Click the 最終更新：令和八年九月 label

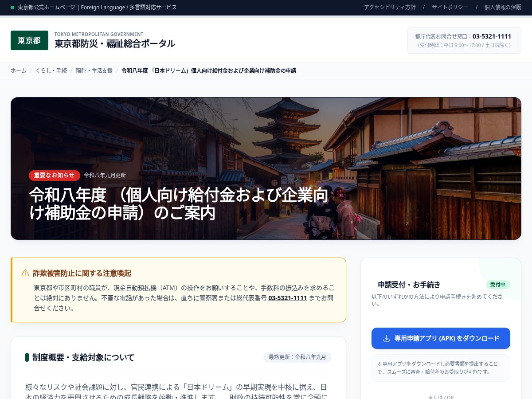[x=297, y=357]
